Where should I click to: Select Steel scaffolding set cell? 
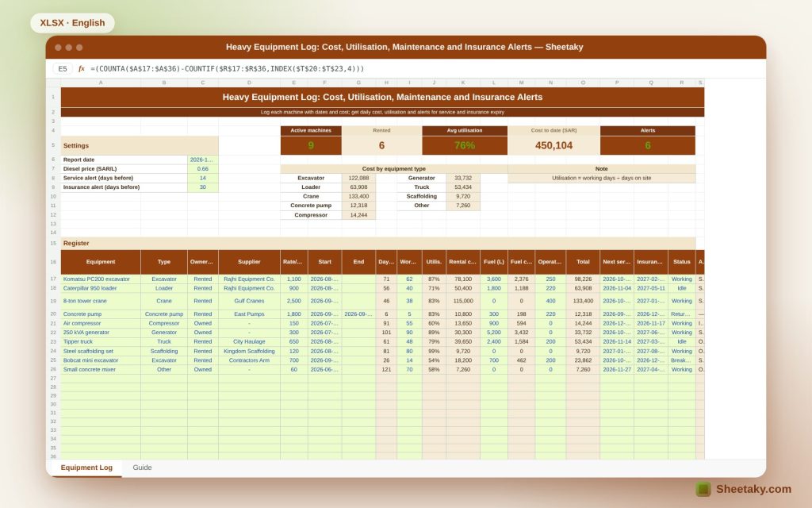click(x=101, y=351)
